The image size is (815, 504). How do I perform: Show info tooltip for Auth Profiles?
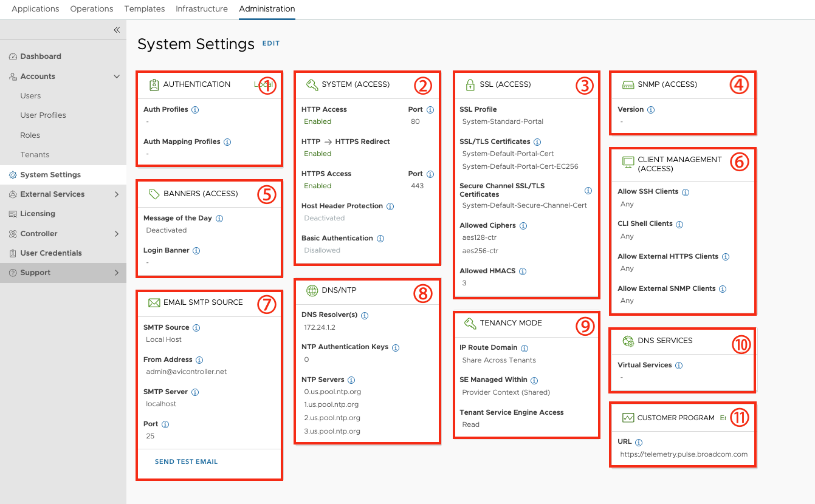point(195,110)
